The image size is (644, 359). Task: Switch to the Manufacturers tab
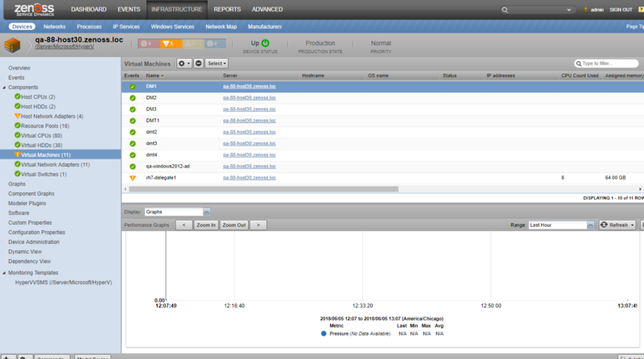click(x=265, y=27)
